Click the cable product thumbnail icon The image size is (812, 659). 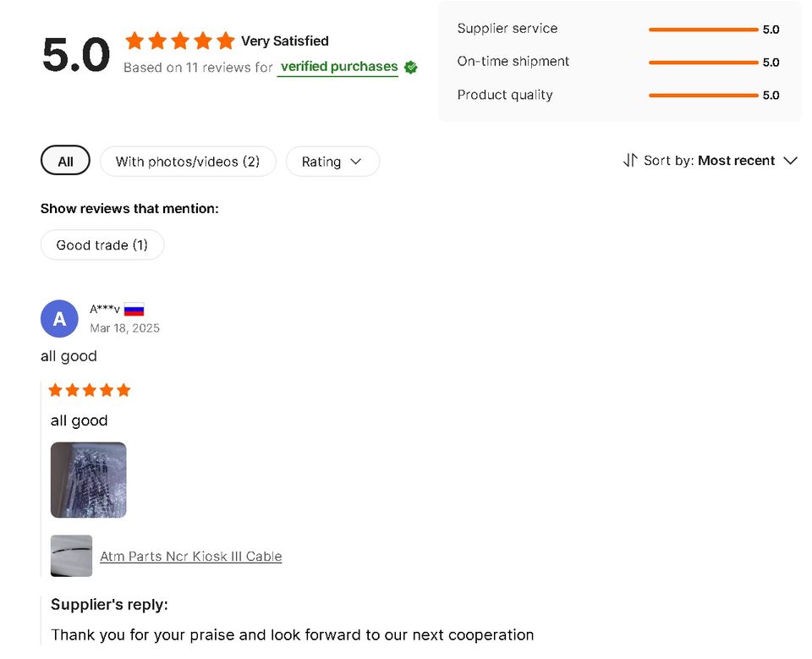(71, 556)
